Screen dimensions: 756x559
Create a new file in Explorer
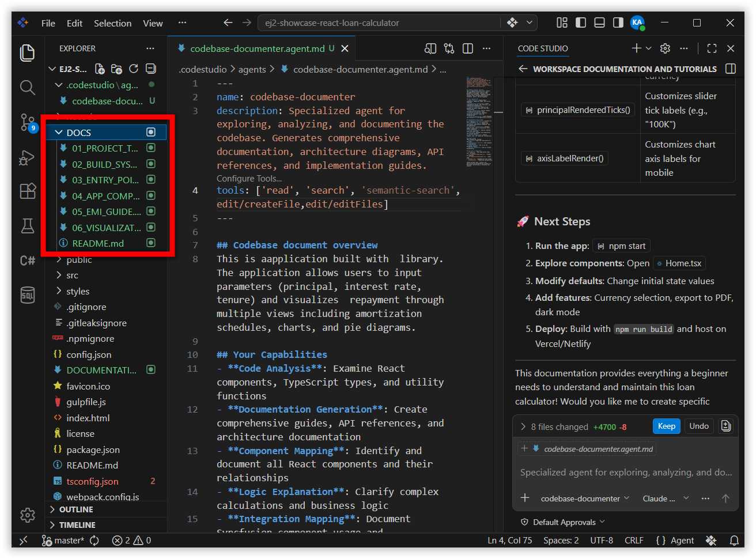pos(100,69)
